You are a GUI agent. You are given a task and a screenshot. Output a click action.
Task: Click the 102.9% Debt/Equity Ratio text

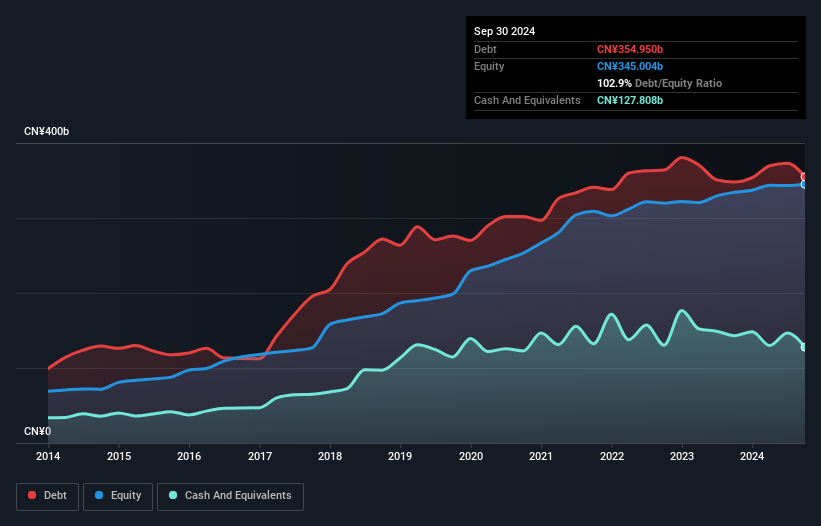point(659,83)
